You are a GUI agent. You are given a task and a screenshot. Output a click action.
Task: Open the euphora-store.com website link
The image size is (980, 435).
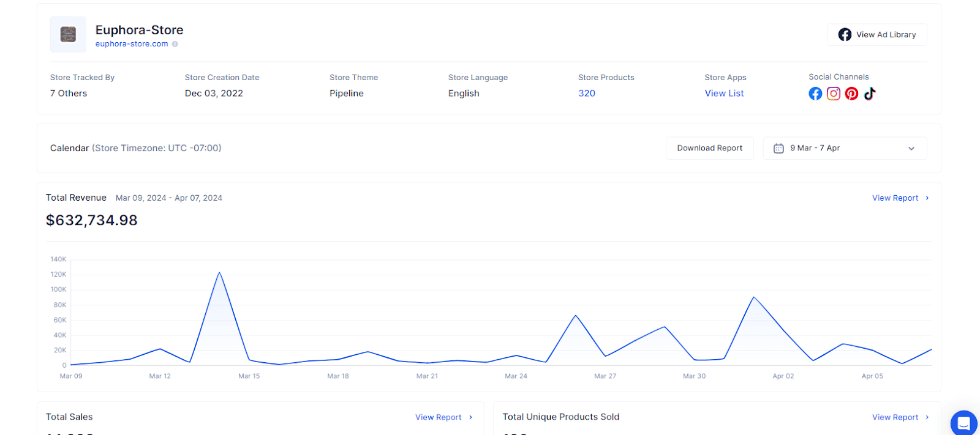(132, 44)
